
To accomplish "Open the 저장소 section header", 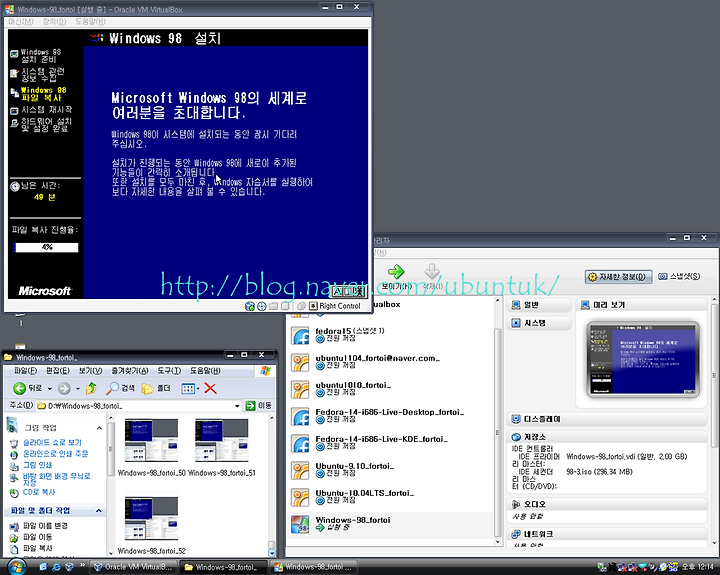I will [x=607, y=437].
